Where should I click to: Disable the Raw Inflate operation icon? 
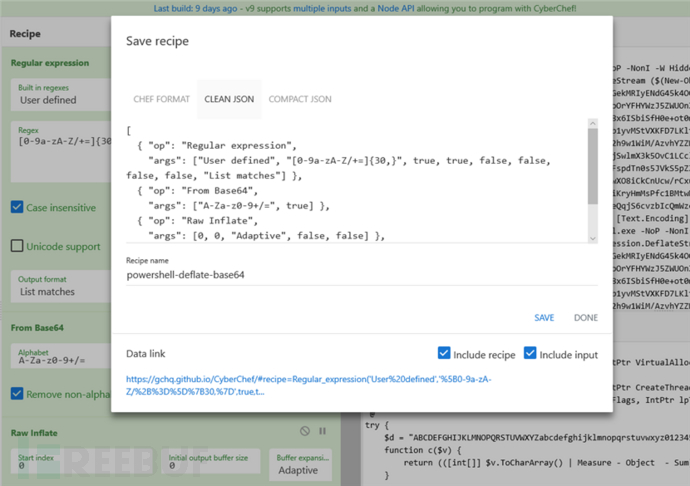pyautogui.click(x=305, y=431)
